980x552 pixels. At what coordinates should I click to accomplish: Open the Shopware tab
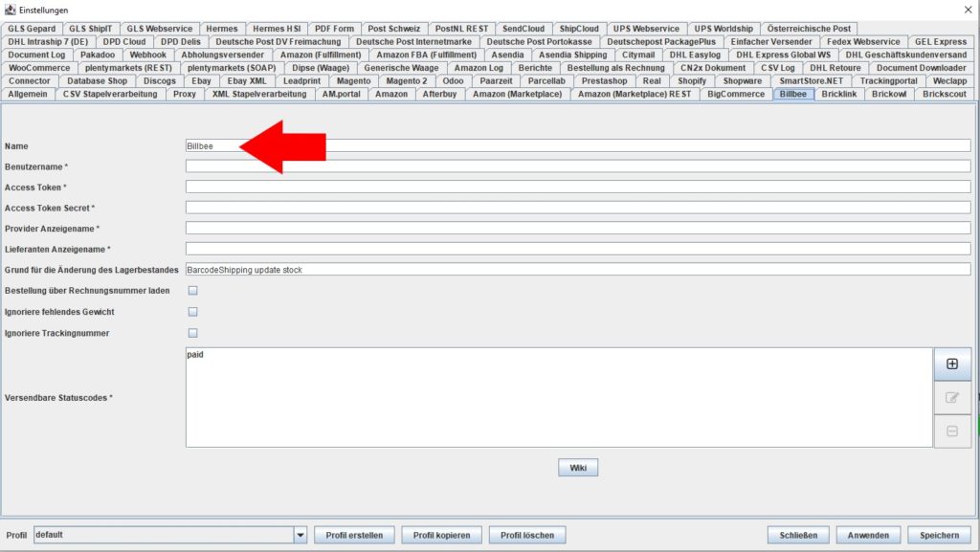(743, 81)
